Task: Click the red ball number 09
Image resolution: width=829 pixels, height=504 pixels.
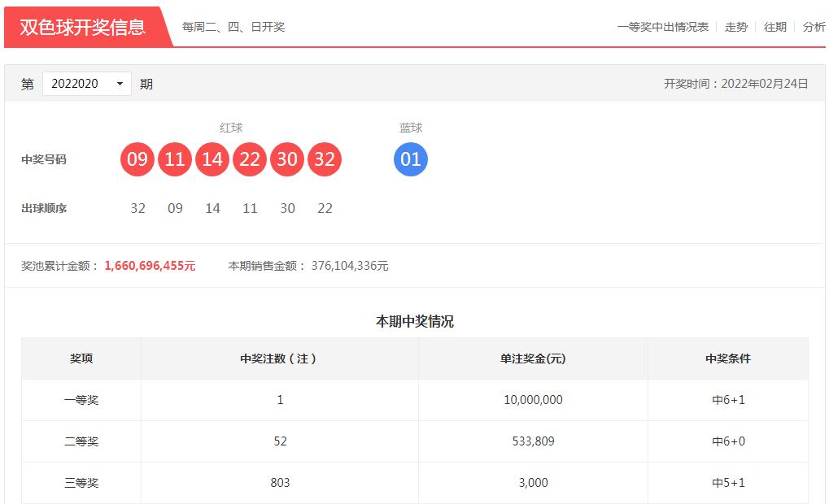Action: pos(137,159)
